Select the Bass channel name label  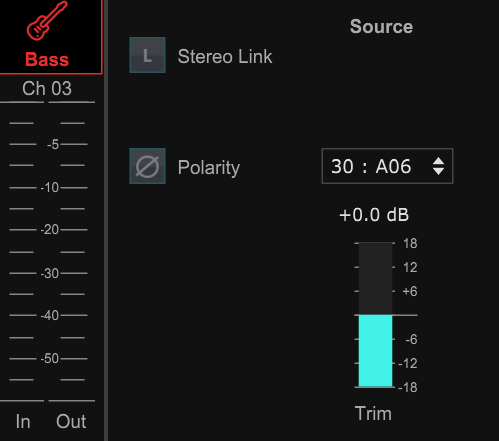pyautogui.click(x=47, y=60)
